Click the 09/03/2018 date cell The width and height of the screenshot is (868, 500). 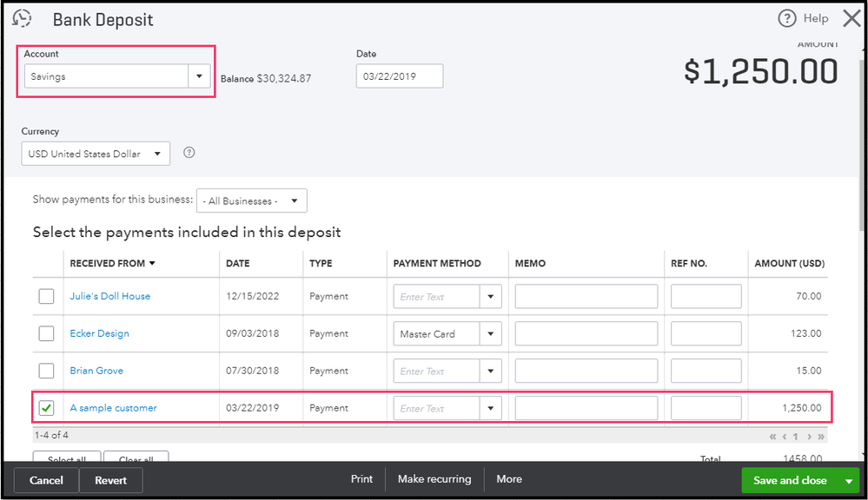click(253, 333)
